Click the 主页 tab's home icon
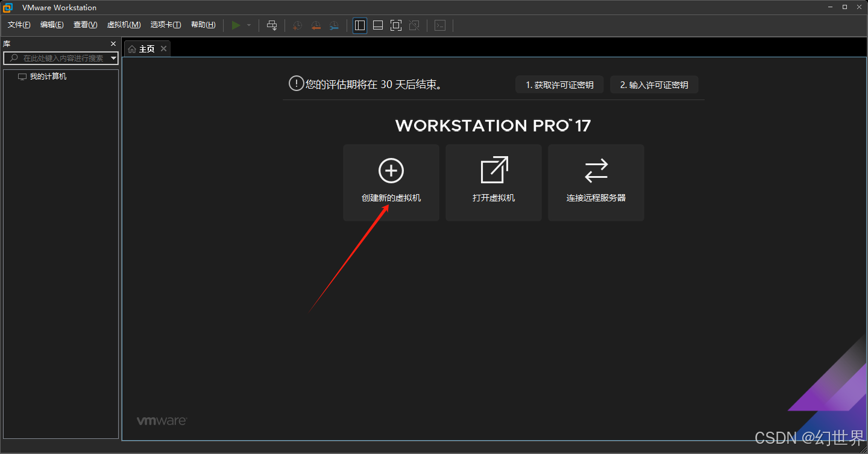The width and height of the screenshot is (868, 454). (x=132, y=49)
